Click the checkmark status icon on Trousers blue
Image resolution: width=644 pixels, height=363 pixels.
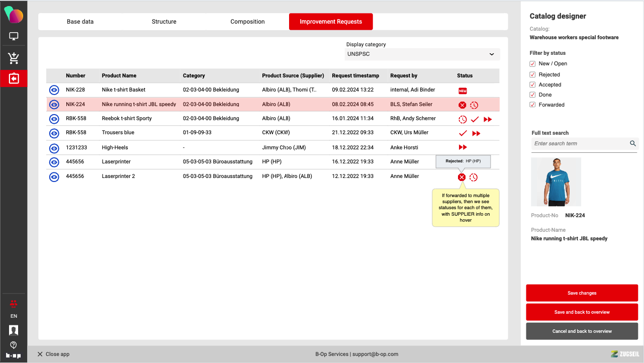tap(463, 133)
